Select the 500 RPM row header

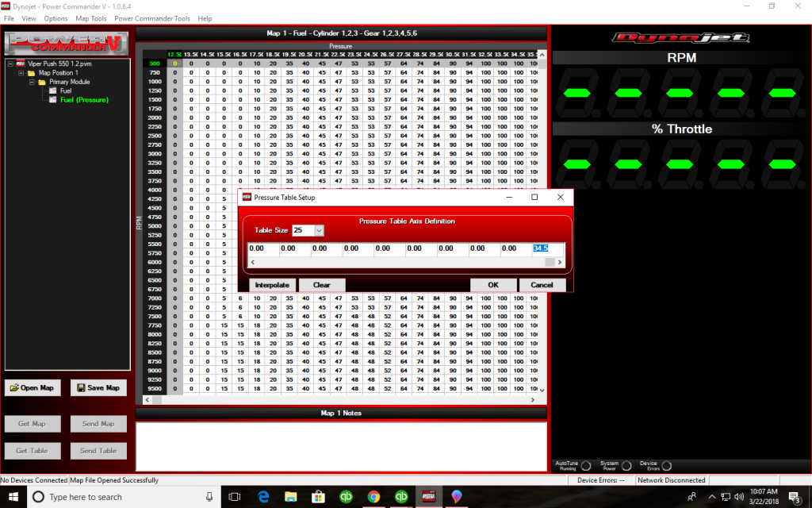pyautogui.click(x=155, y=63)
